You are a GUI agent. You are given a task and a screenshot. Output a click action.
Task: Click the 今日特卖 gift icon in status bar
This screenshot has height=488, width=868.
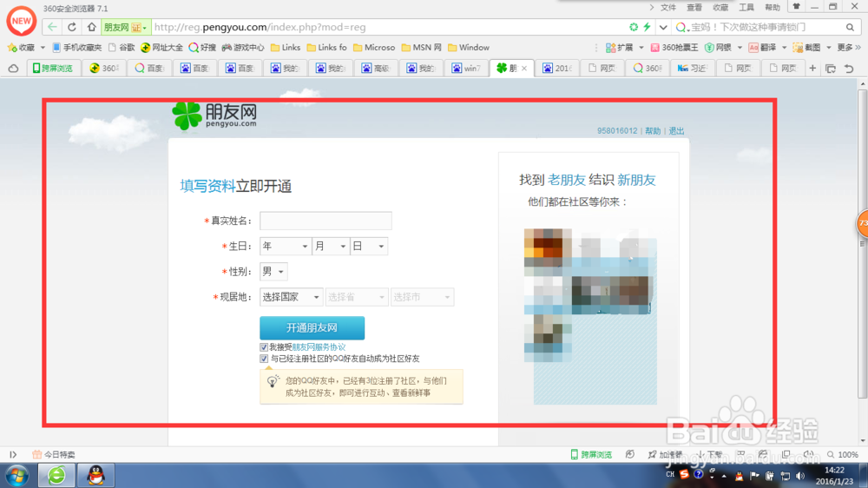click(x=36, y=454)
